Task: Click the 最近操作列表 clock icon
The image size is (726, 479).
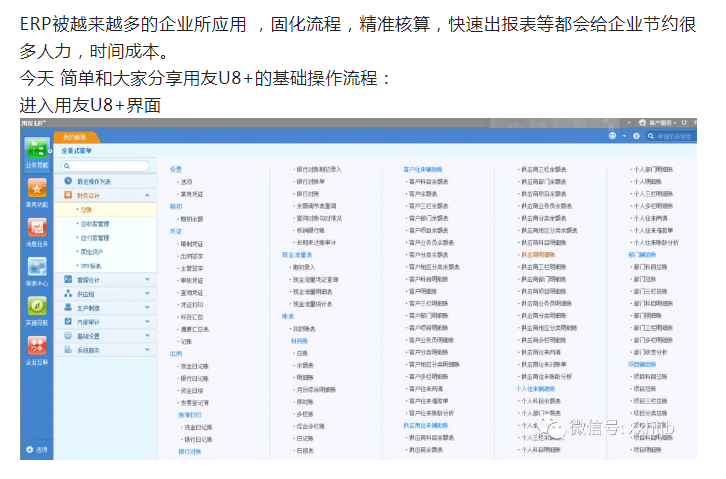Action: [68, 181]
